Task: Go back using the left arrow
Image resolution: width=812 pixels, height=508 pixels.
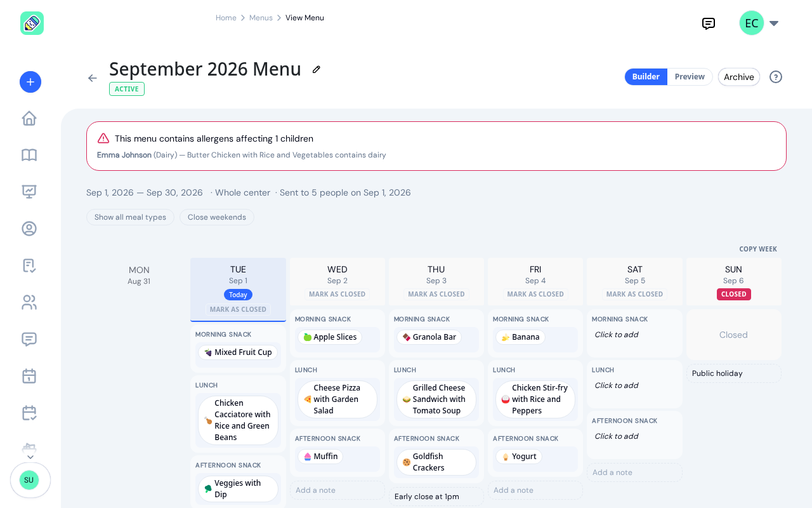Action: coord(93,78)
